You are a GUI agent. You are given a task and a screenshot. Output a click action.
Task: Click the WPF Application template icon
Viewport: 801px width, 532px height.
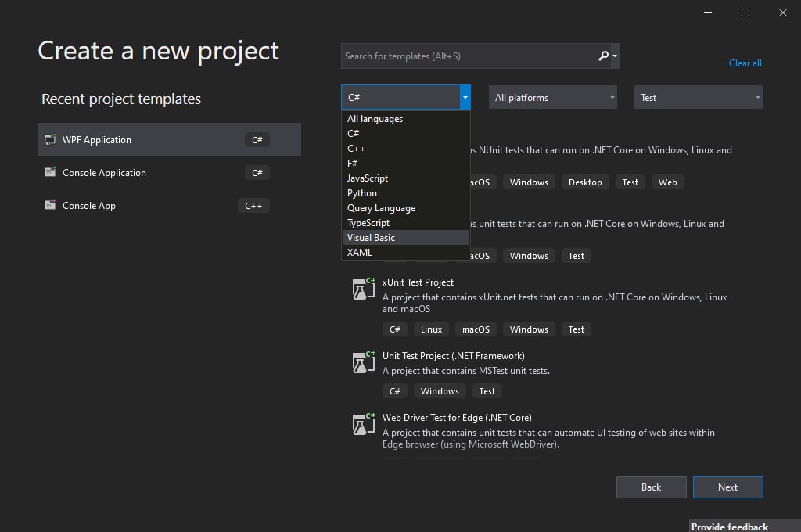[50, 140]
